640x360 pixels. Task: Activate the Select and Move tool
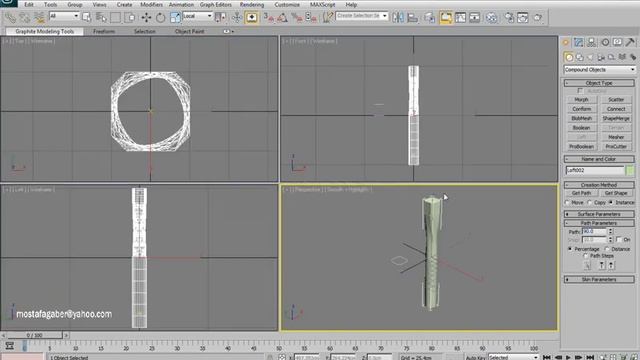[x=146, y=17]
